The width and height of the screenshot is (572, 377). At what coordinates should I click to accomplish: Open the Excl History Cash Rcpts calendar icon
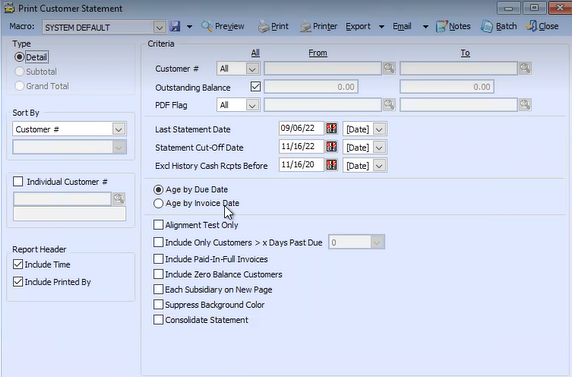tap(331, 165)
